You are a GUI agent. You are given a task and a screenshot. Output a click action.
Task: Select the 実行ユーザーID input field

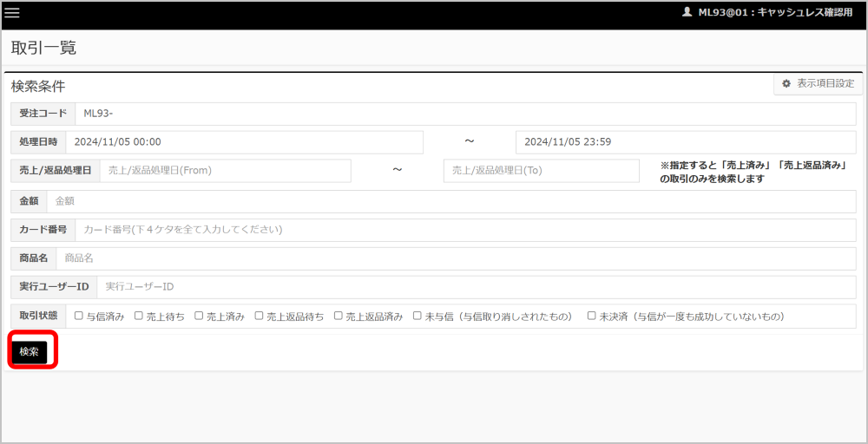(x=475, y=287)
